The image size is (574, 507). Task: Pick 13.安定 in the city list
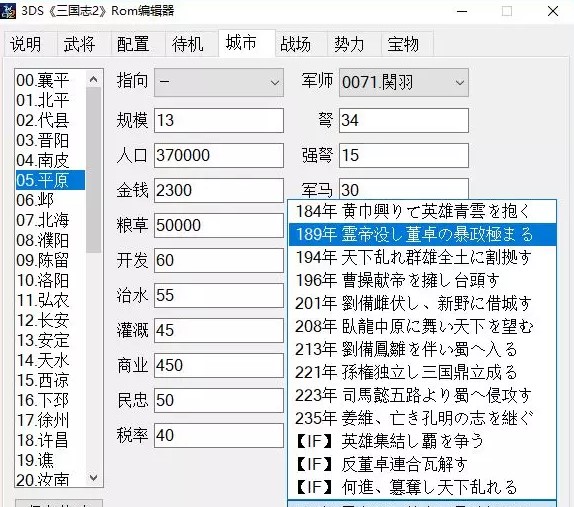tap(50, 340)
